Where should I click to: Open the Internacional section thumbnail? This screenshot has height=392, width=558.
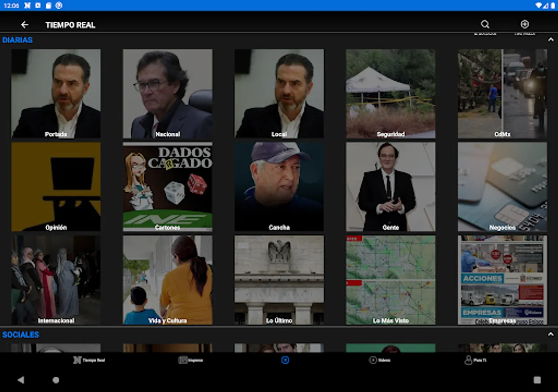tap(56, 280)
